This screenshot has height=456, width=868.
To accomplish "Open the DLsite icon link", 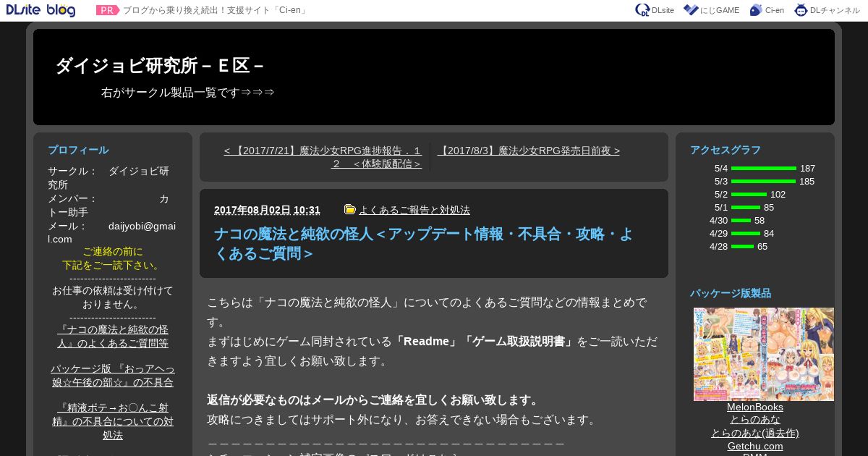I will (x=655, y=10).
